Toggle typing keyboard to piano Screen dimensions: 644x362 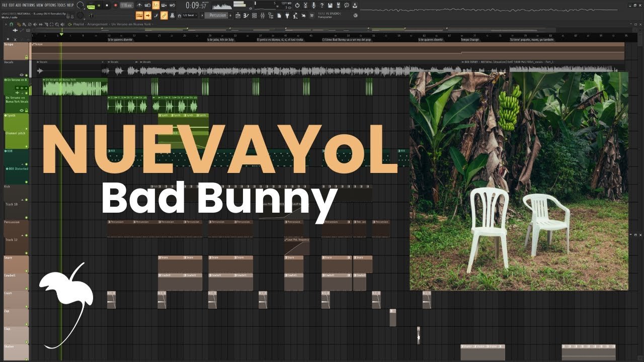139,16
